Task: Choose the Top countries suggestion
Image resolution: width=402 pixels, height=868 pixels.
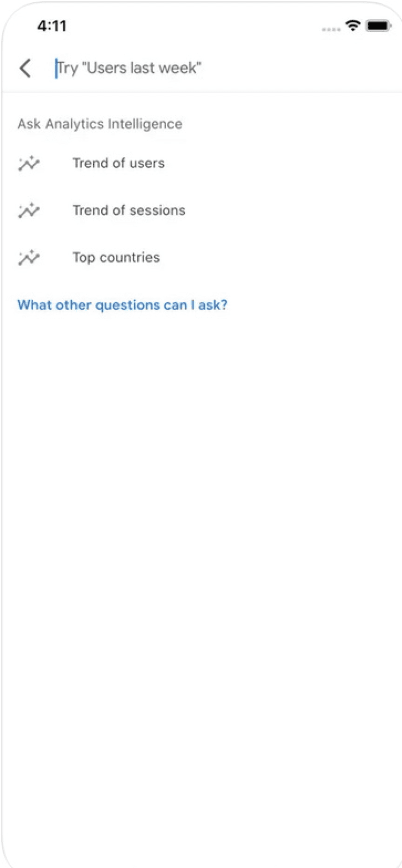Action: pos(116,258)
